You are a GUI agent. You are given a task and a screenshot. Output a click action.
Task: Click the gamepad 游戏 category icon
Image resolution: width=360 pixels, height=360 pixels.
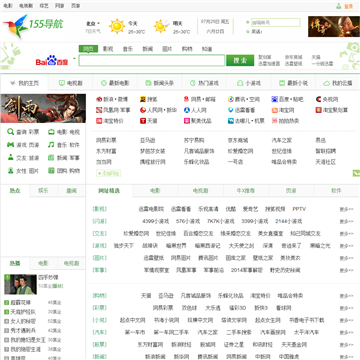[10, 145]
